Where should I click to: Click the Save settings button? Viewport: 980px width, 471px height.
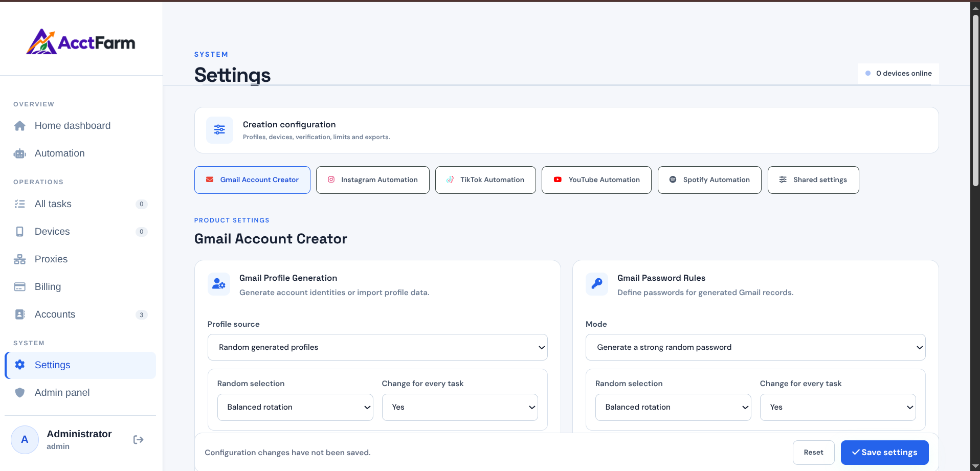point(885,453)
